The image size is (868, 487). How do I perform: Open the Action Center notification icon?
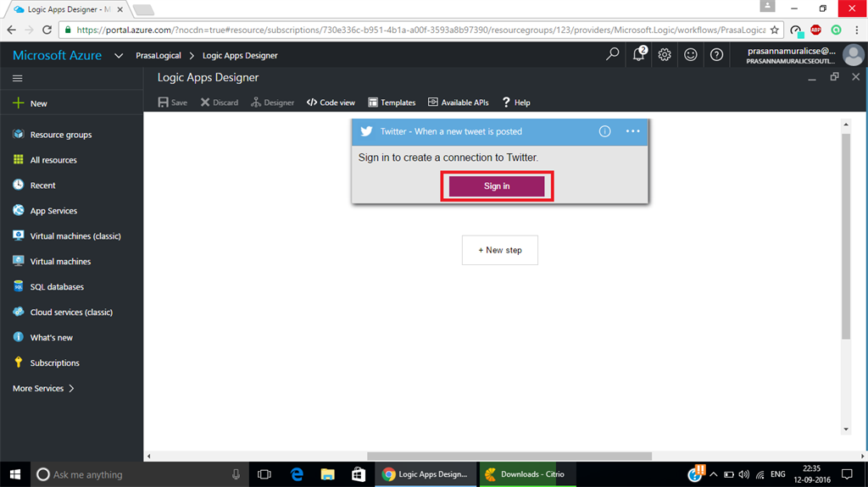pos(847,474)
